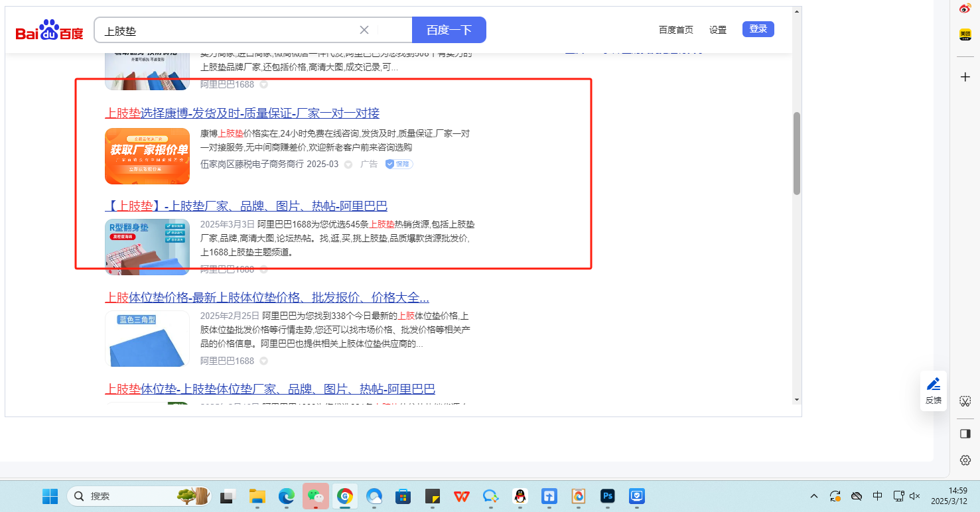980x512 pixels.
Task: Click the 反馈 feedback pencil button
Action: [934, 391]
